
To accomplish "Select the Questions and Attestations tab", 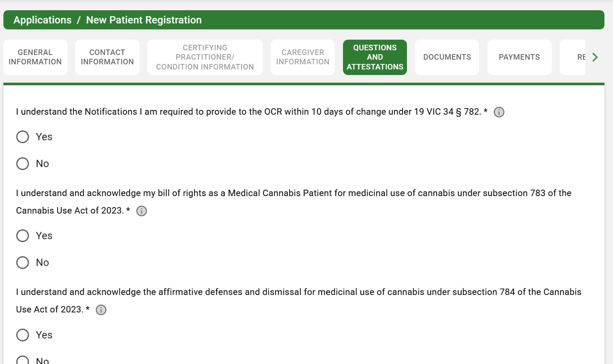I will (x=375, y=57).
